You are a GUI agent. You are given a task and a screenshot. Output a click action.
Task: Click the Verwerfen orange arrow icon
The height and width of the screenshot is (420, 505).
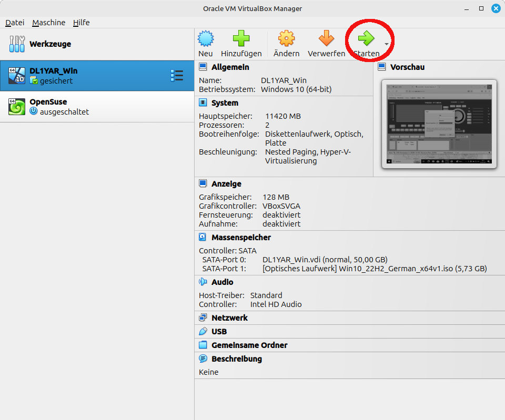pos(326,39)
